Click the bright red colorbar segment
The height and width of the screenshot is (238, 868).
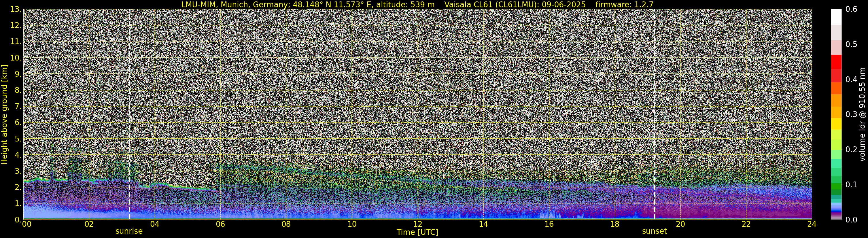click(836, 62)
